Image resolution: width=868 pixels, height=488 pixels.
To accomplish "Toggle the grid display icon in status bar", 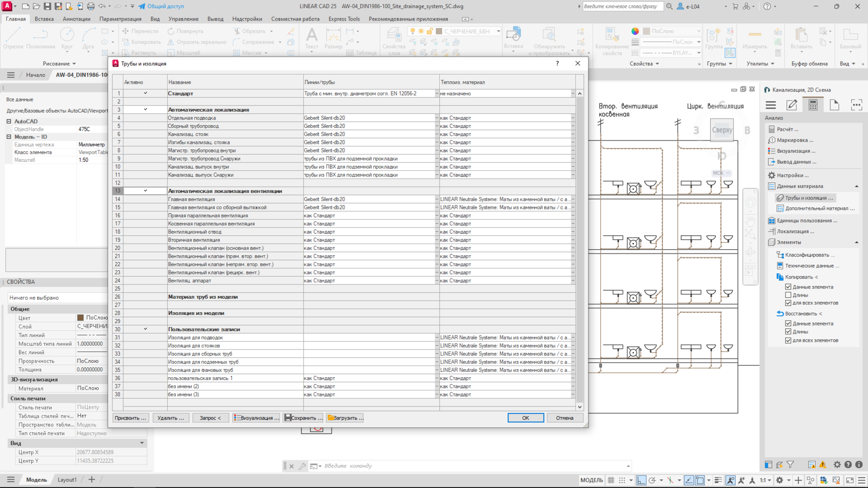I will 611,480.
